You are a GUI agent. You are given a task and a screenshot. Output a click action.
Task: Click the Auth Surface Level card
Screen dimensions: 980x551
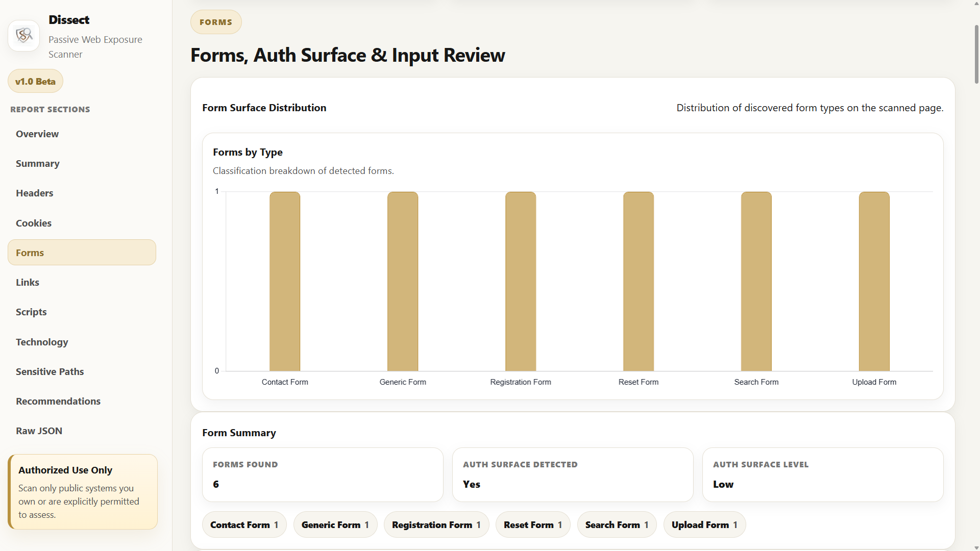pyautogui.click(x=823, y=474)
